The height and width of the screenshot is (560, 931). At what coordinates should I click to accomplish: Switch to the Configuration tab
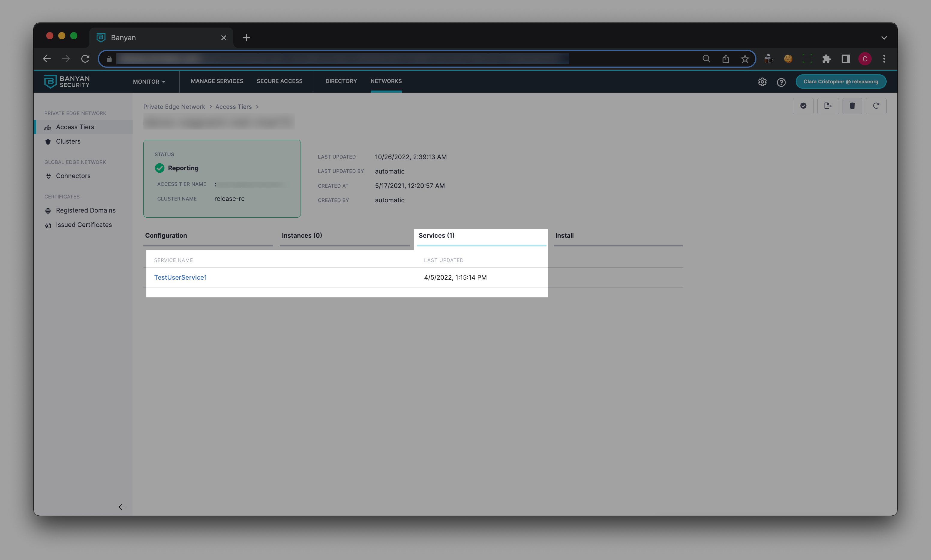(x=166, y=235)
